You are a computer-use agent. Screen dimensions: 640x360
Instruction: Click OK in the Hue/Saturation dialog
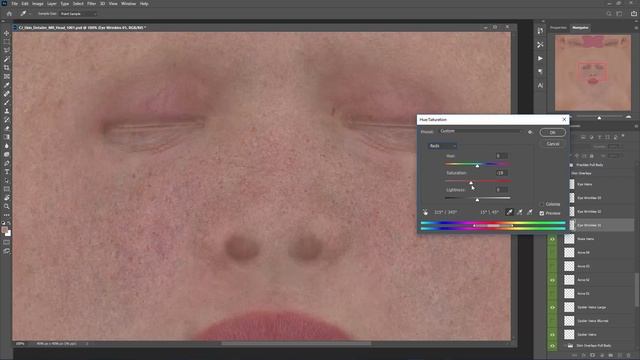[x=553, y=132]
